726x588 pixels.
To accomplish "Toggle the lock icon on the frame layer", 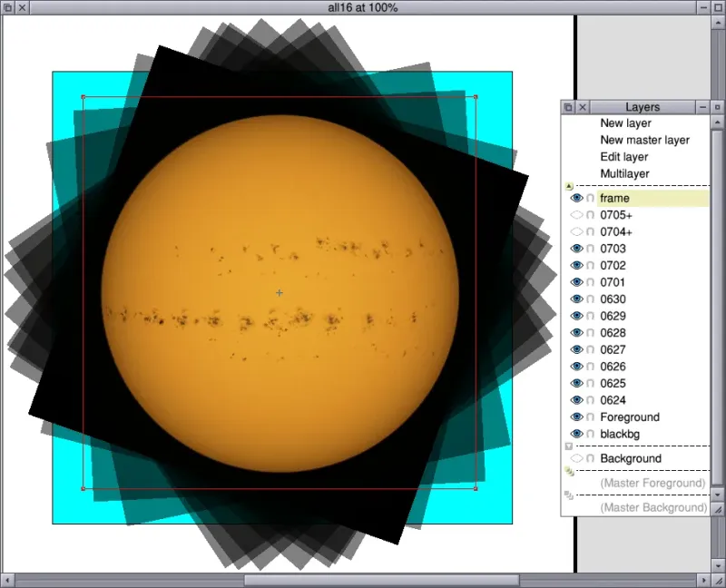I will [591, 198].
